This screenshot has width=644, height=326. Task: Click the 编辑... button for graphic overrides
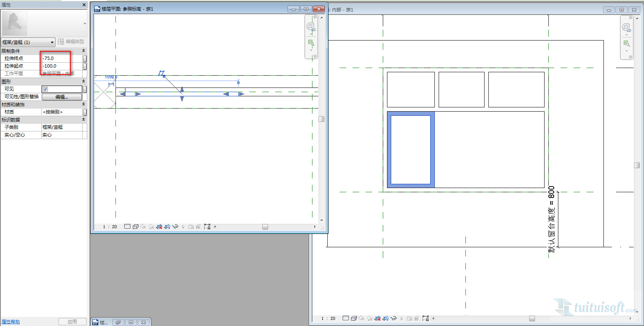(x=62, y=97)
